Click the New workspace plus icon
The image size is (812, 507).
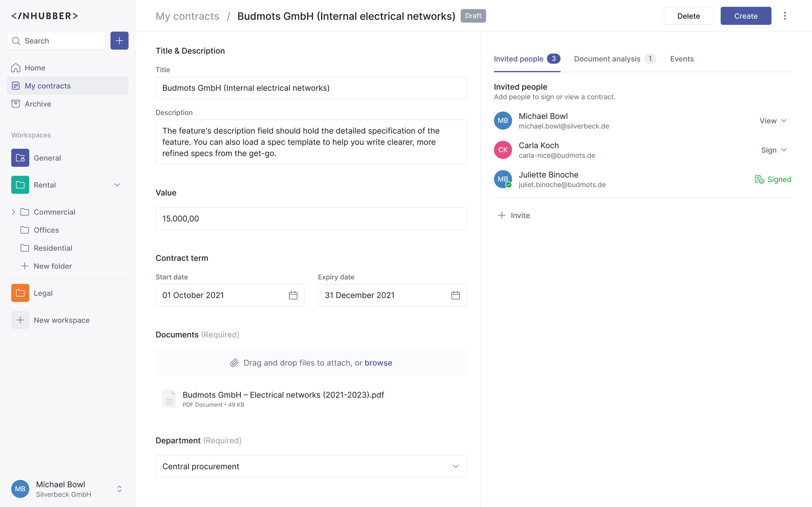[20, 320]
